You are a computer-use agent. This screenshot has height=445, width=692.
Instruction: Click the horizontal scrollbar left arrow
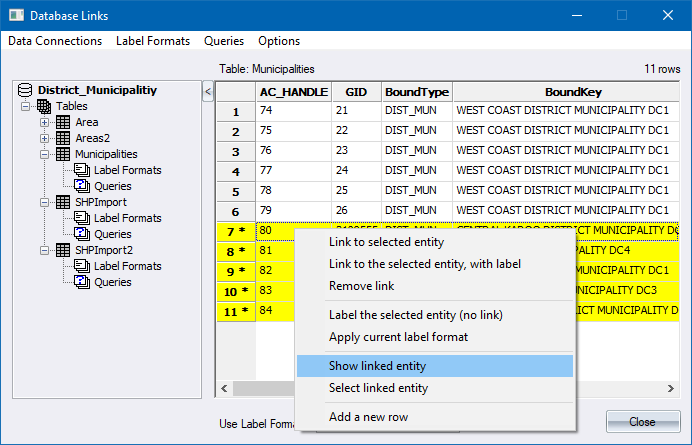tap(224, 389)
